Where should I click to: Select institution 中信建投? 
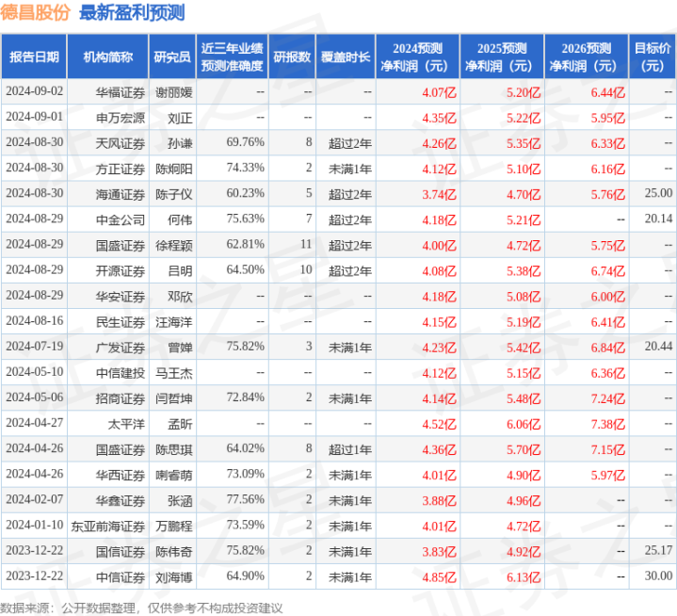click(121, 373)
